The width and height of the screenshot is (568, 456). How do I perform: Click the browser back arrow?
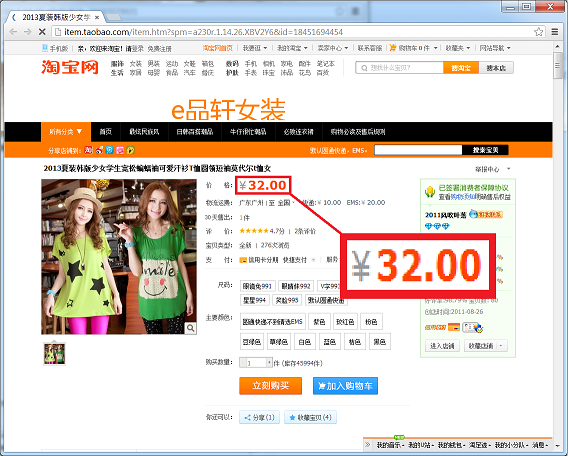click(13, 32)
